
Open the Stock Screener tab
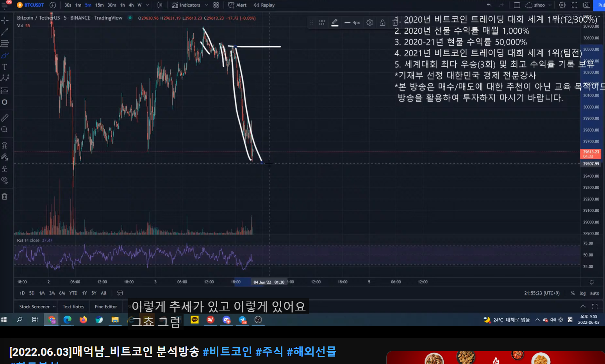tap(37, 307)
